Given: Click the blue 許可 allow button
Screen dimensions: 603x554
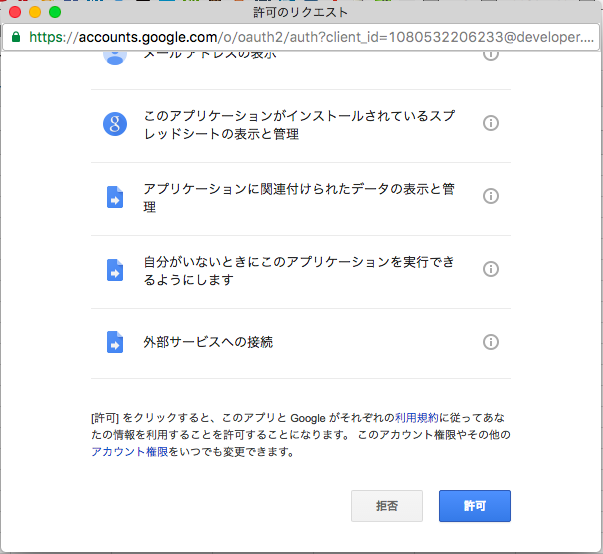Looking at the screenshot, I should coord(475,506).
